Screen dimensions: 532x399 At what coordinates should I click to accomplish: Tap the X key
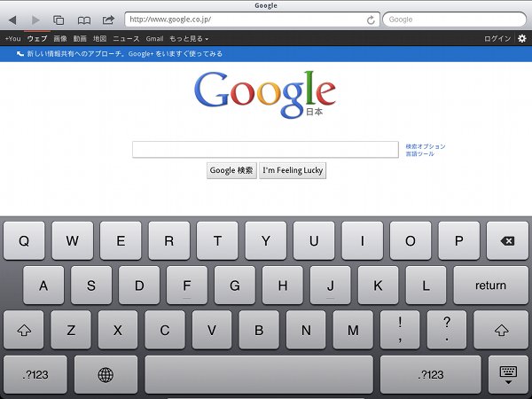(118, 330)
